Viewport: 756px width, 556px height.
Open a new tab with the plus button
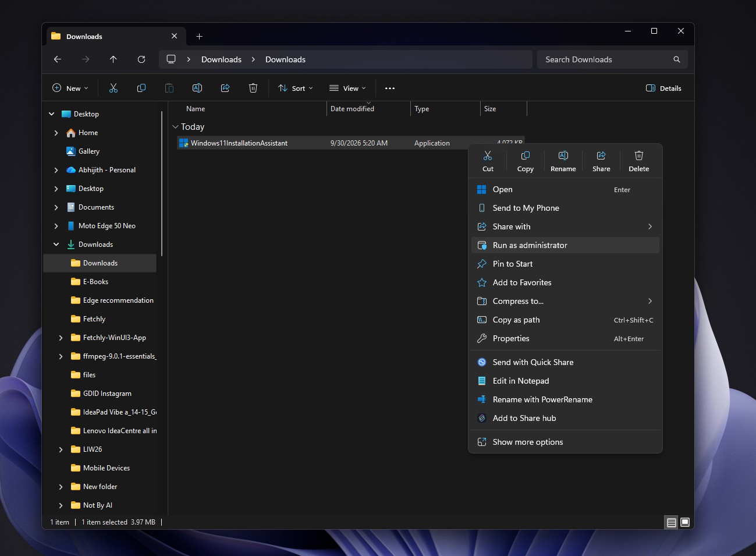(199, 36)
